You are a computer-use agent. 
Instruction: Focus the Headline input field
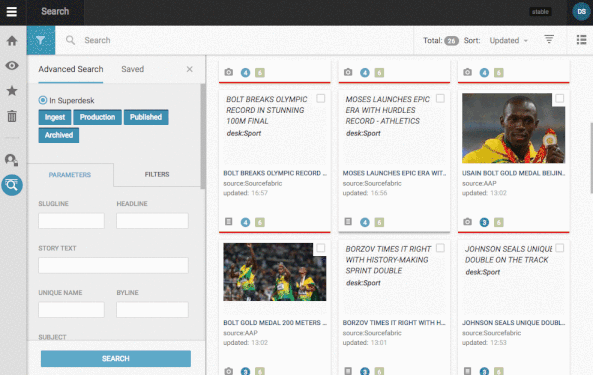pos(152,221)
